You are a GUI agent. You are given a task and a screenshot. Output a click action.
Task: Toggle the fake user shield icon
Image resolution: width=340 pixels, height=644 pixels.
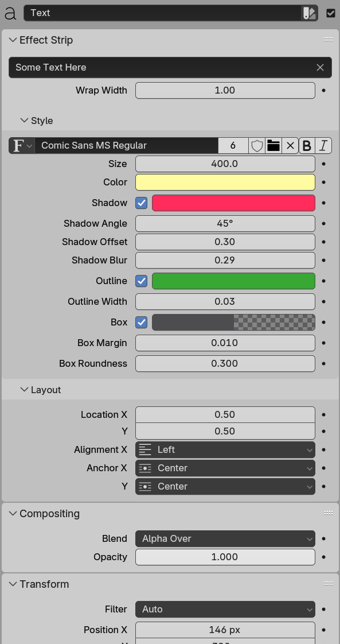click(x=257, y=145)
